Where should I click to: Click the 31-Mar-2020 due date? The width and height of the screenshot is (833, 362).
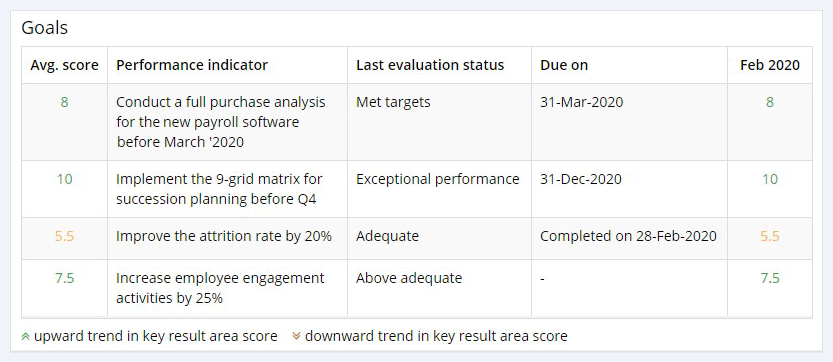tap(582, 102)
